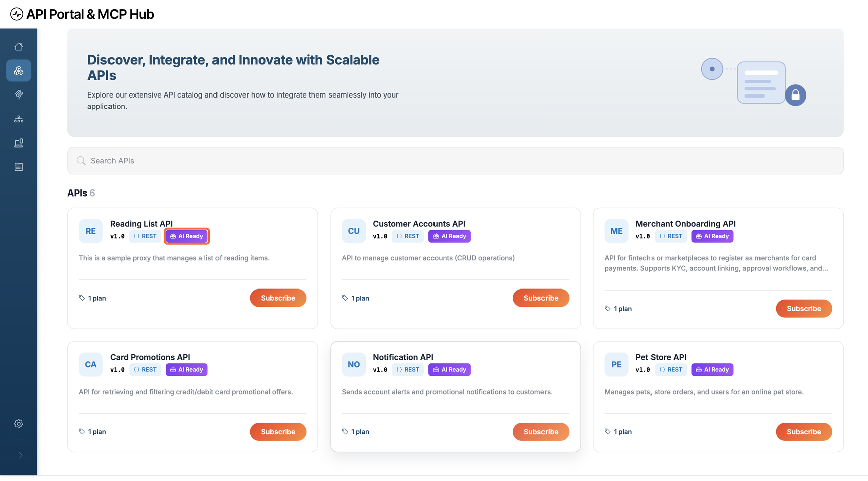Open the Home icon in sidebar
Viewport: 868px width, 481px height.
point(19,47)
